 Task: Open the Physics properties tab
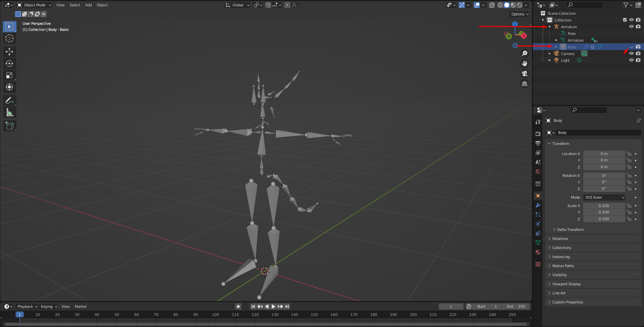(x=538, y=224)
